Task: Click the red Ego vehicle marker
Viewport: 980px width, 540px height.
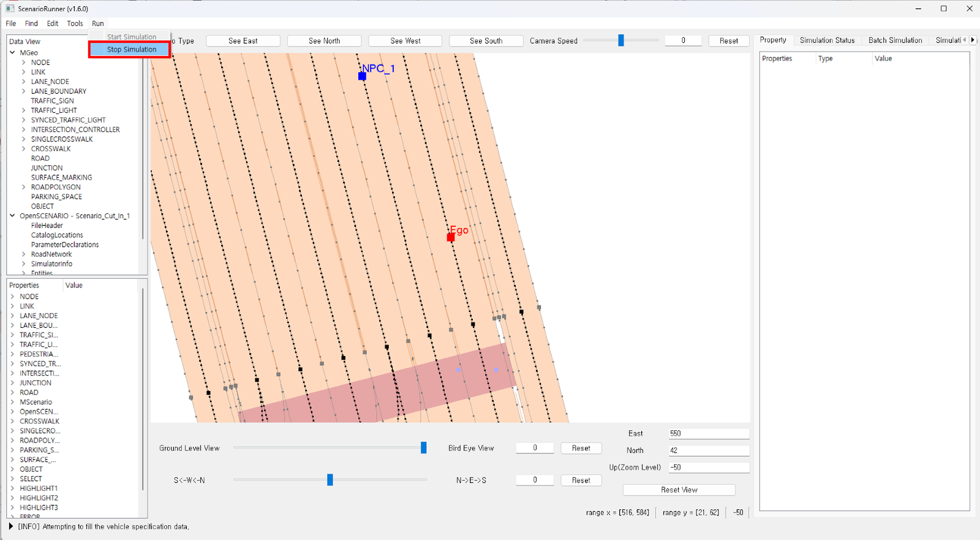Action: point(451,237)
